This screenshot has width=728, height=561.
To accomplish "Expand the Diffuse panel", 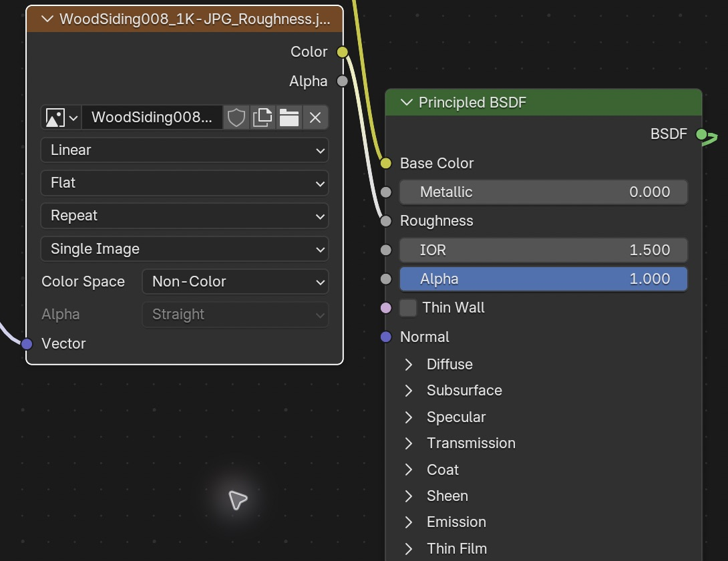I will click(409, 365).
